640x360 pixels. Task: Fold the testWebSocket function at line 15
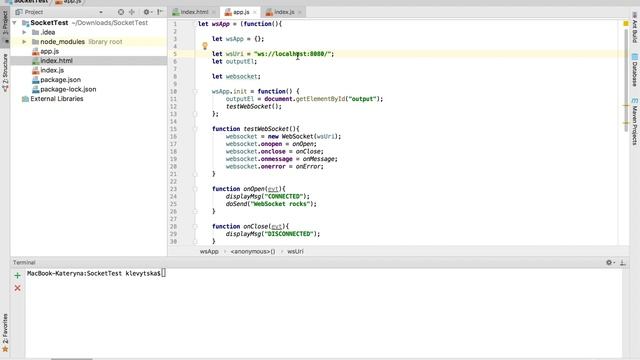click(195, 129)
